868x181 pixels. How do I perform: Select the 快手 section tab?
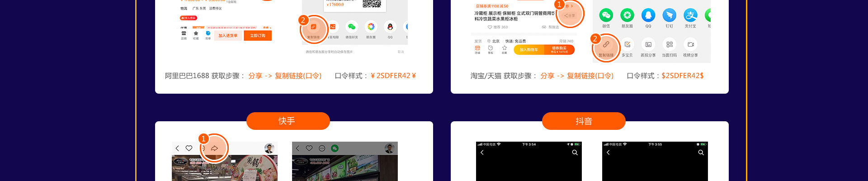[x=288, y=121]
